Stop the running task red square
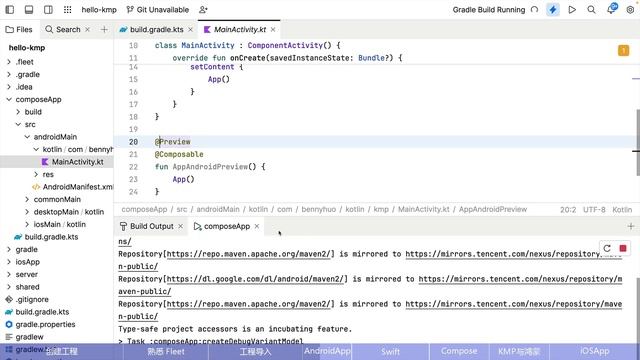This screenshot has width=640, height=360. pyautogui.click(x=623, y=248)
